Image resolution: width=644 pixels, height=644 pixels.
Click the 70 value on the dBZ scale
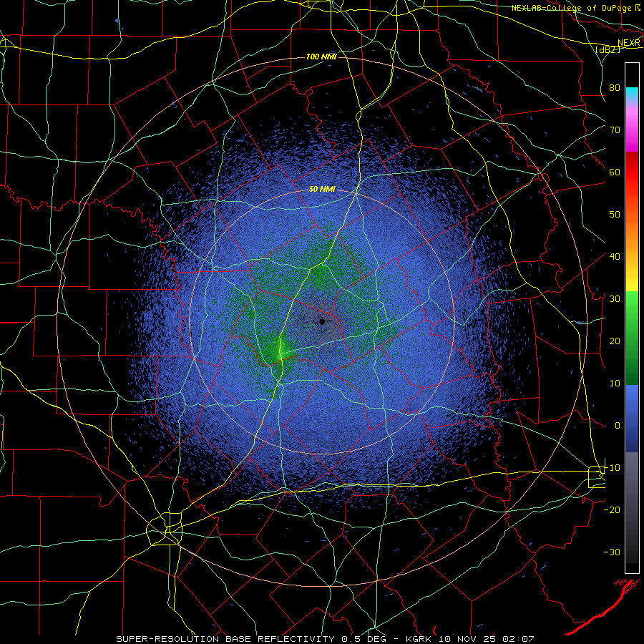coord(615,130)
